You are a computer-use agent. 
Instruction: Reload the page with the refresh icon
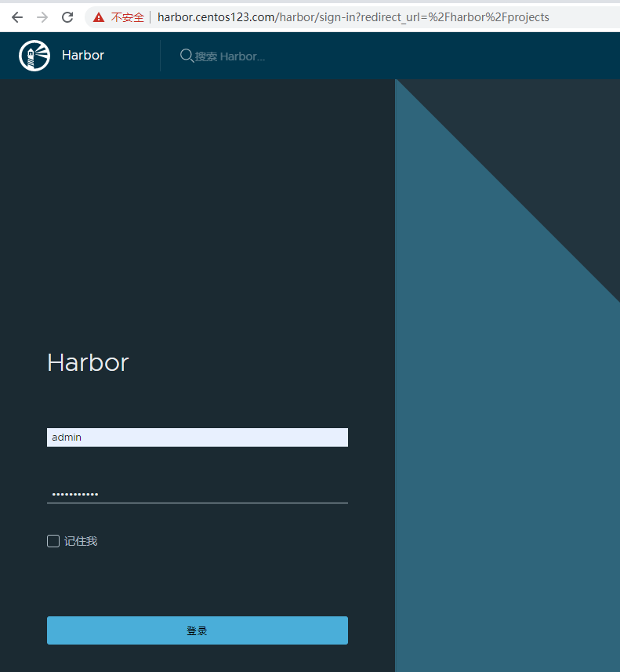(67, 17)
